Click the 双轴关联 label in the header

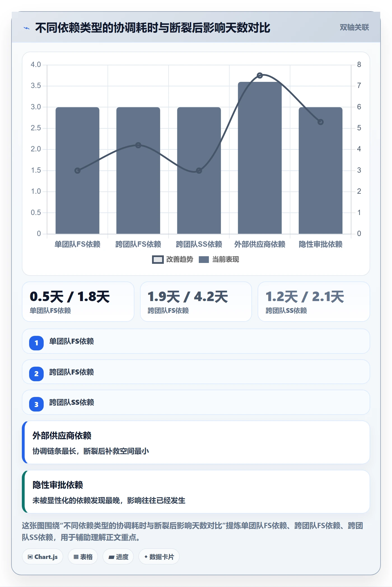click(354, 27)
